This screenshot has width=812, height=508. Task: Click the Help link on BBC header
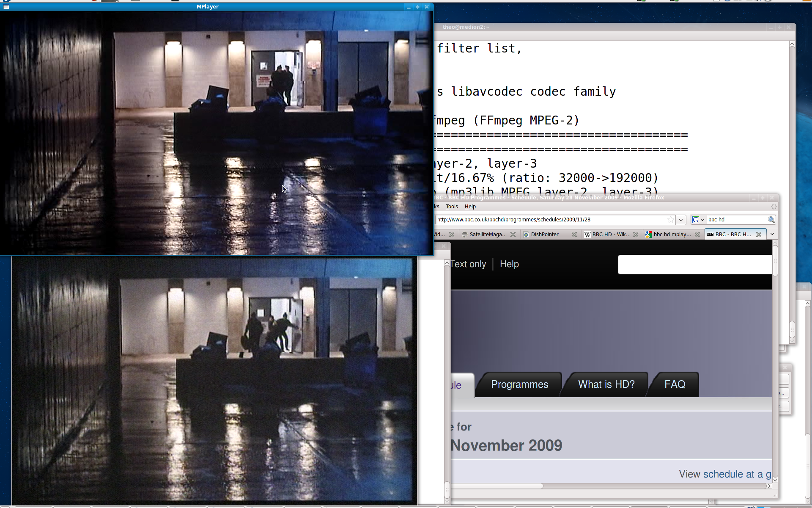pos(509,264)
